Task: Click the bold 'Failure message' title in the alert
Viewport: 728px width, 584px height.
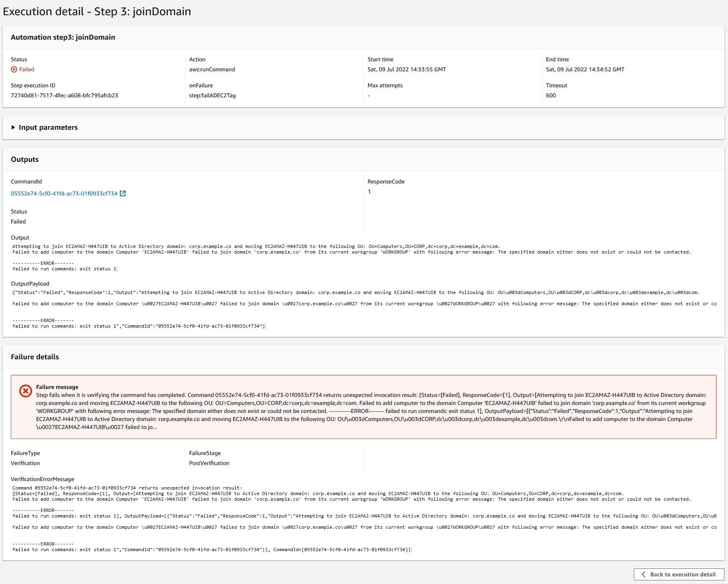Action: pos(57,387)
